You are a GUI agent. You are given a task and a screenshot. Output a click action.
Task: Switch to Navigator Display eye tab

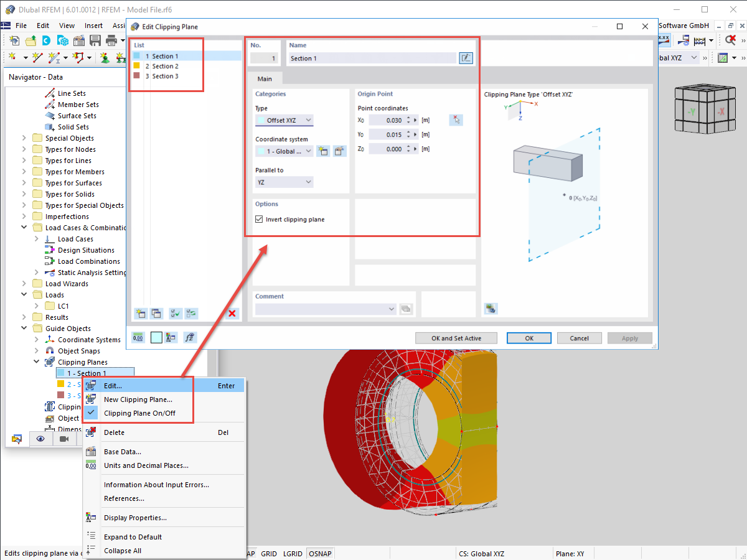pyautogui.click(x=40, y=439)
